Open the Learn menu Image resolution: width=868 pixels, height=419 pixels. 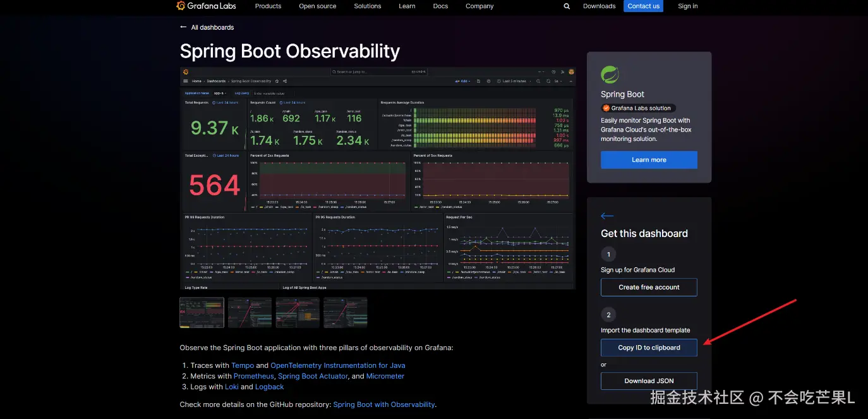tap(407, 6)
